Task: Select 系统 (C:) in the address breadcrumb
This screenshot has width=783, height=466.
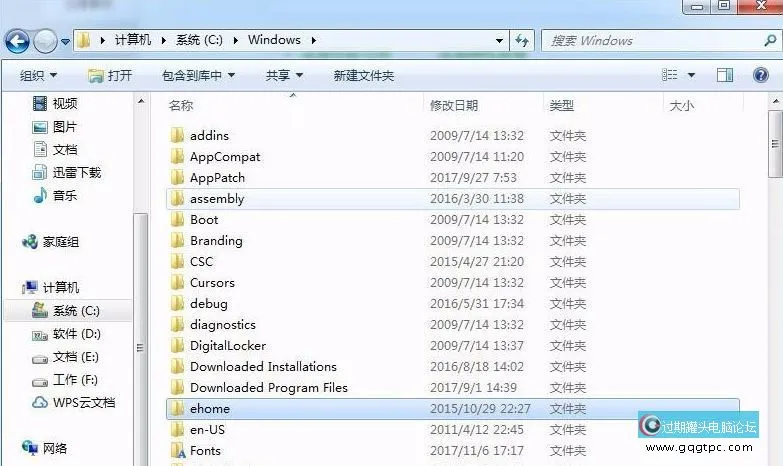Action: pos(199,40)
